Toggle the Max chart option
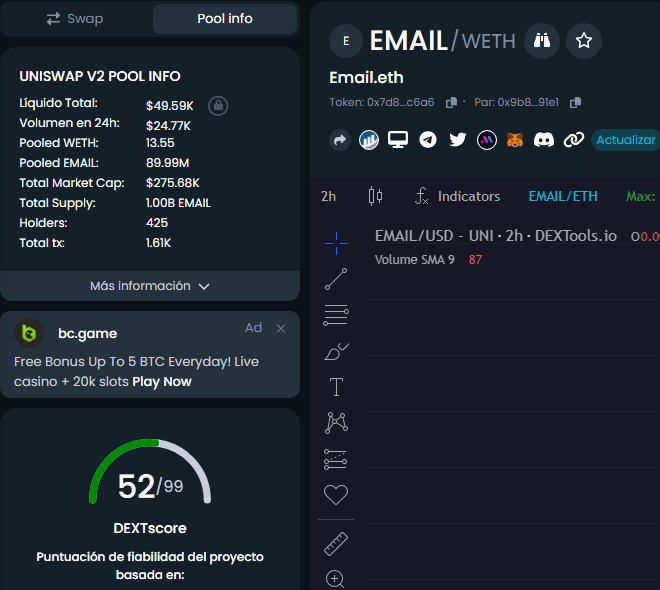The height and width of the screenshot is (590, 660). point(641,197)
